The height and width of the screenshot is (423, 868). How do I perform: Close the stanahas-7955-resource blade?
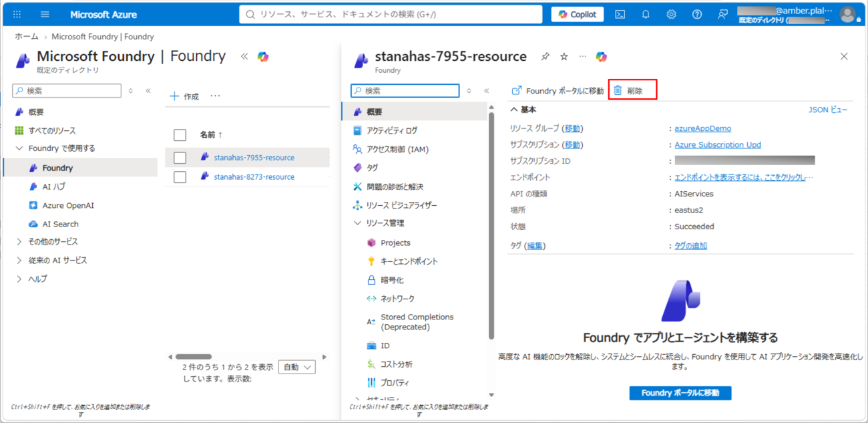844,57
